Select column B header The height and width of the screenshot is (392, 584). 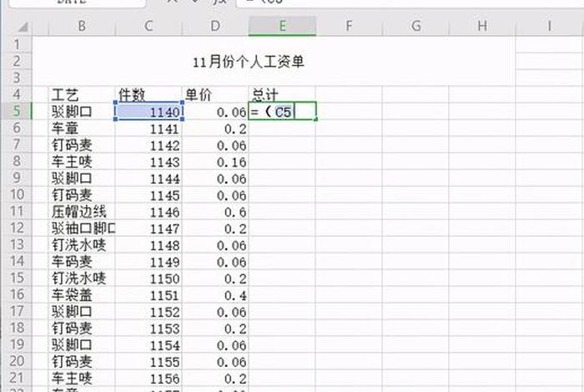[82, 26]
